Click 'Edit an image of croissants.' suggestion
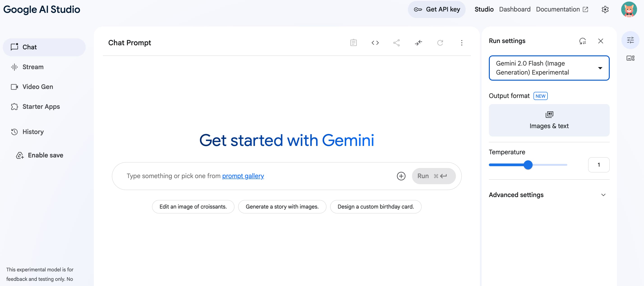 (x=193, y=207)
